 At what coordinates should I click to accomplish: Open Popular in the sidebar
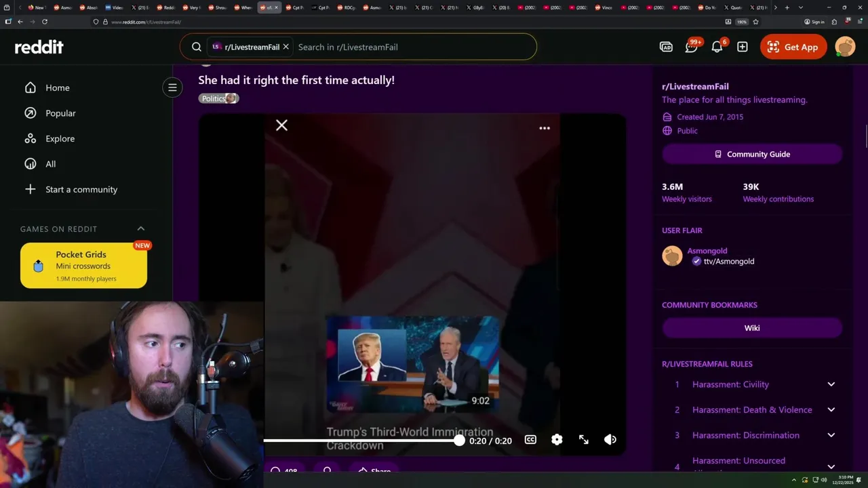tap(60, 113)
